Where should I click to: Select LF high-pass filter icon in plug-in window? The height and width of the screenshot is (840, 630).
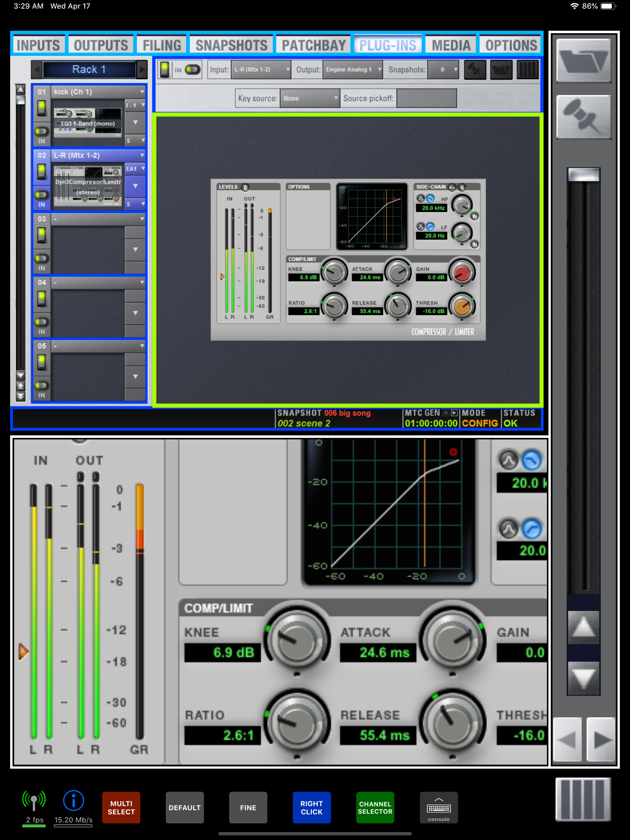430,227
